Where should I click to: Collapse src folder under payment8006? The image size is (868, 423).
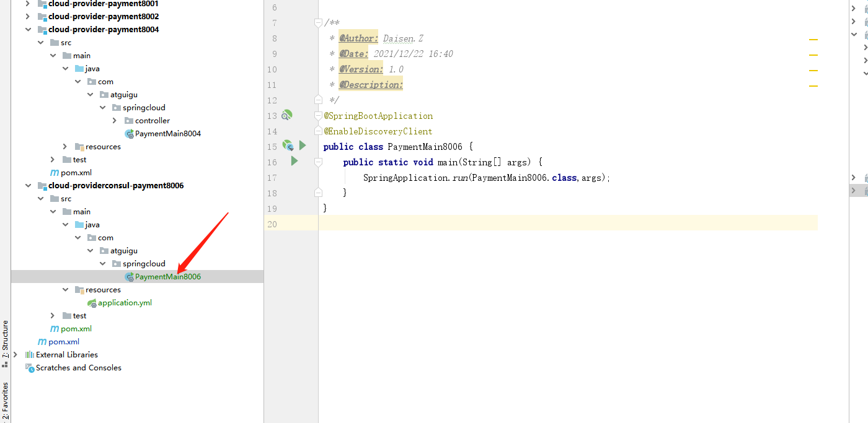click(x=40, y=199)
